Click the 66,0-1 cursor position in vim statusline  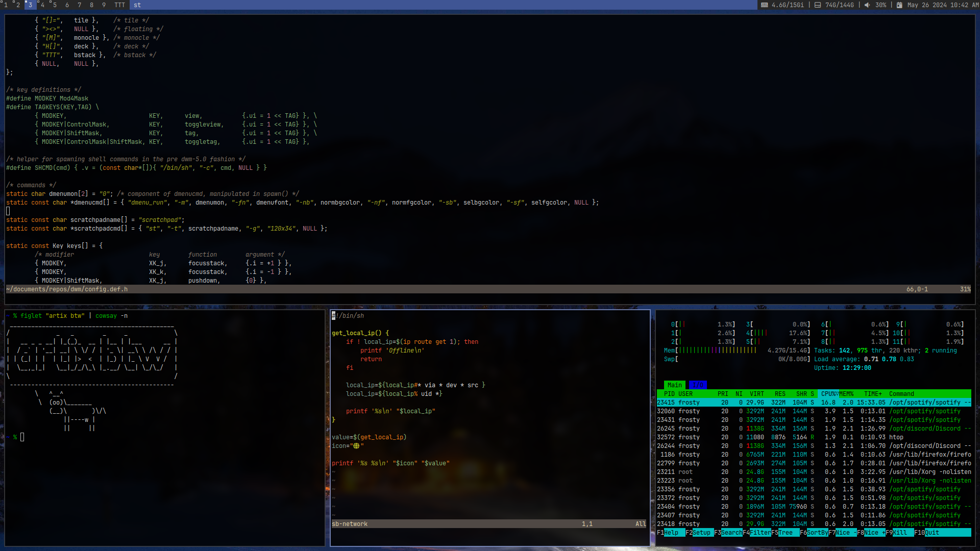917,289
